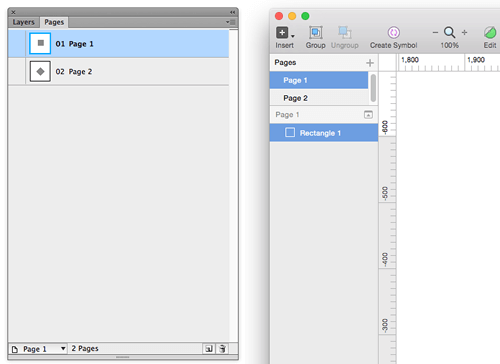Zoom in with the plus button
500x364 pixels.
pos(464,32)
